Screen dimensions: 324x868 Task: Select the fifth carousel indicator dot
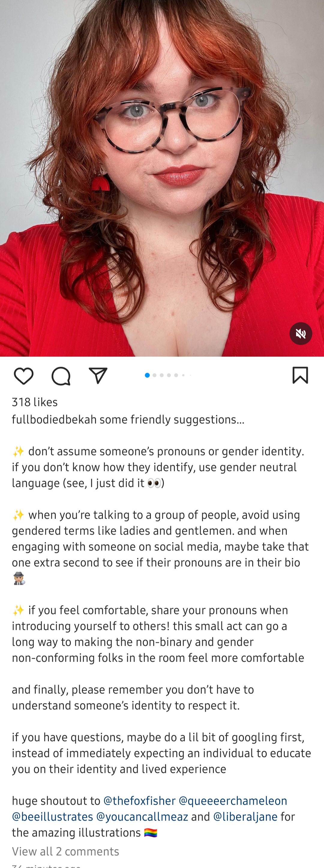pyautogui.click(x=176, y=375)
